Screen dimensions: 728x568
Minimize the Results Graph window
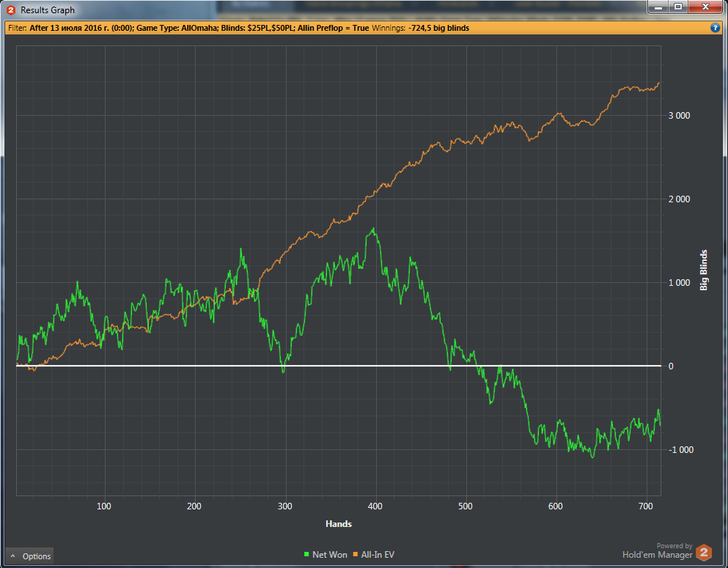(x=660, y=7)
